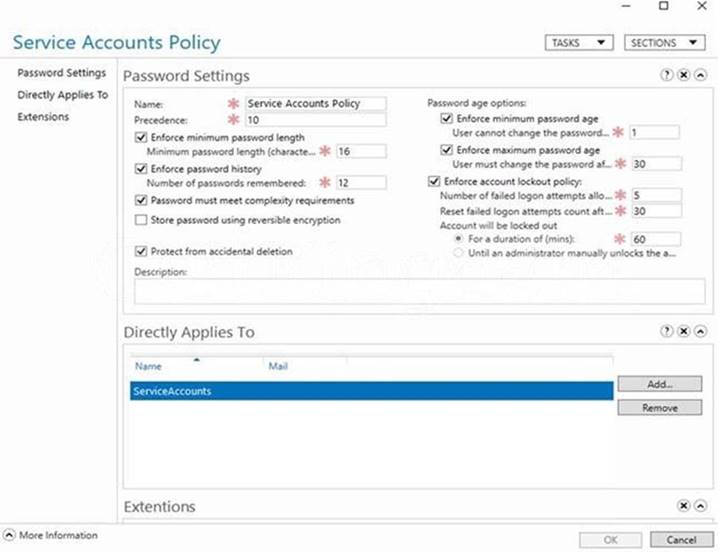718x552 pixels.
Task: Select the 'For a duration of (mins)' radio option
Action: (459, 239)
